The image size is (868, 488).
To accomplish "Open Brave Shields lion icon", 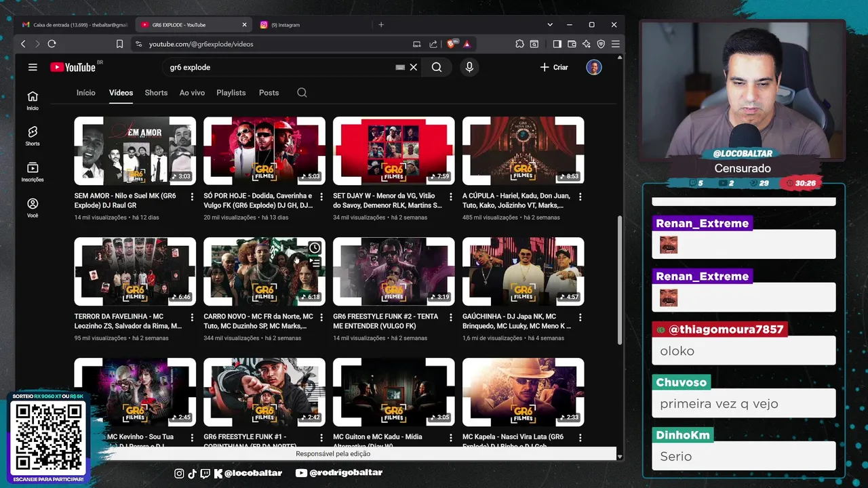I will [x=452, y=44].
